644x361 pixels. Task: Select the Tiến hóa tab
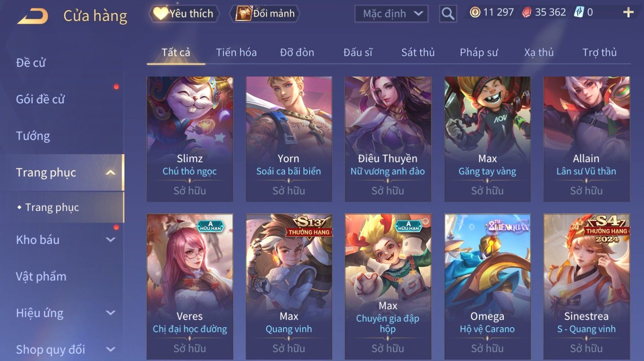[x=236, y=53]
